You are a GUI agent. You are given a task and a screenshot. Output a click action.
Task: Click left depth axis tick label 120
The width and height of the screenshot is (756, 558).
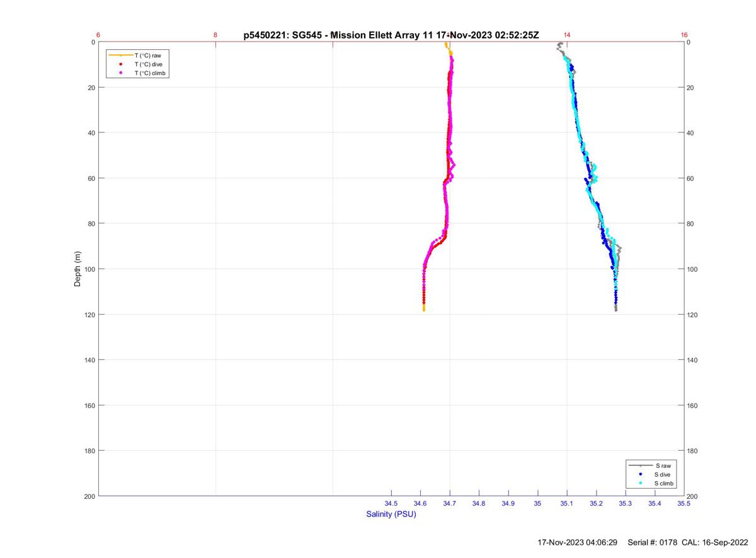coord(89,315)
